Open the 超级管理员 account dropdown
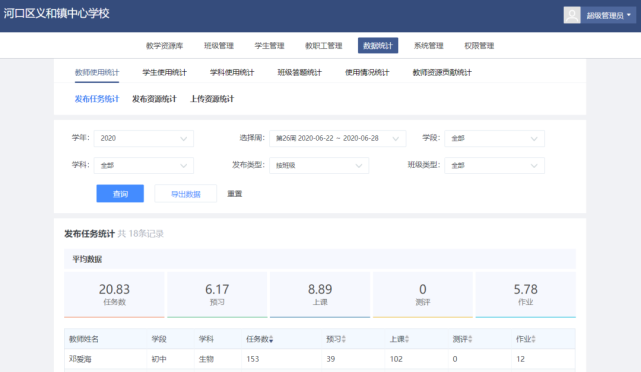641x372 pixels. tap(609, 16)
